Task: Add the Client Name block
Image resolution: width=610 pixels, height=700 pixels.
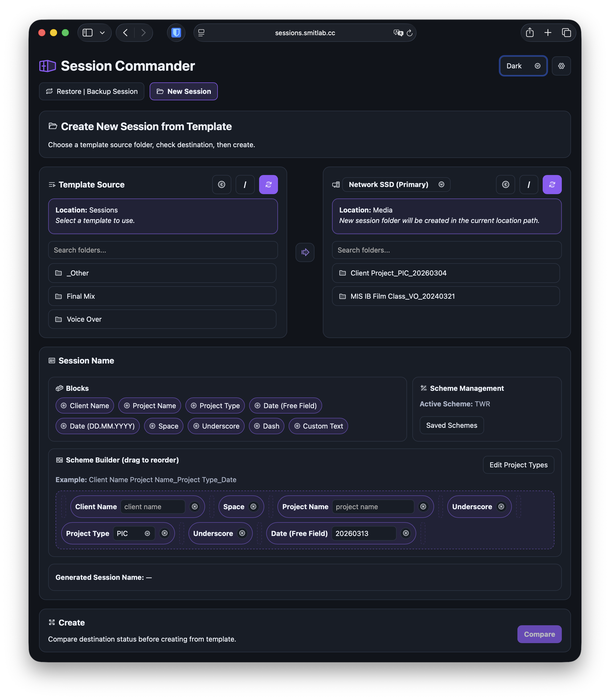Action: (x=85, y=406)
